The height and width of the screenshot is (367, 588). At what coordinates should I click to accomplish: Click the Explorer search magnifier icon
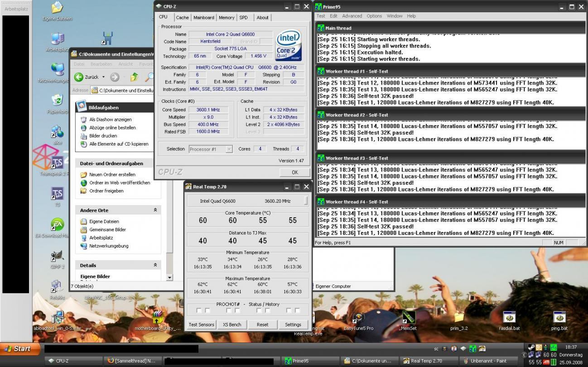pos(149,77)
